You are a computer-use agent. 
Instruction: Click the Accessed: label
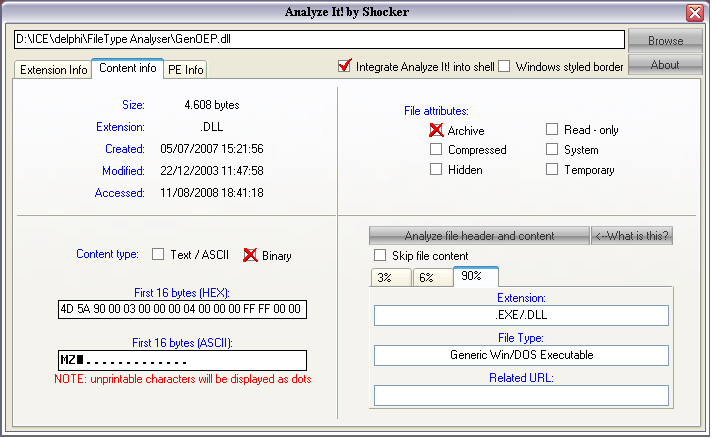pyautogui.click(x=119, y=193)
